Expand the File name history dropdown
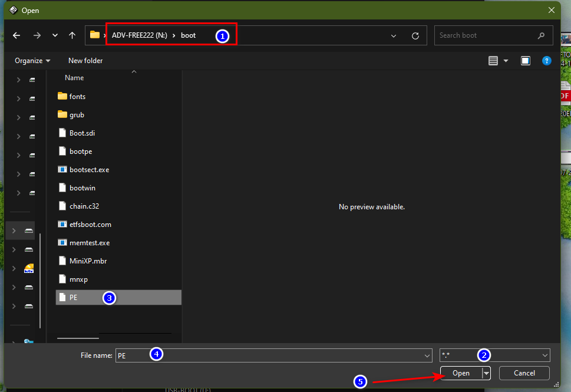 [427, 355]
